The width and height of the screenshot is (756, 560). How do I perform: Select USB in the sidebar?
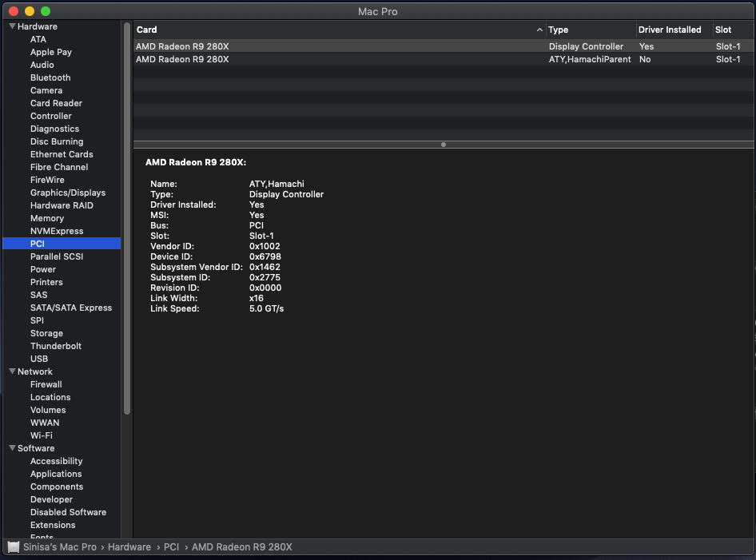coord(39,359)
